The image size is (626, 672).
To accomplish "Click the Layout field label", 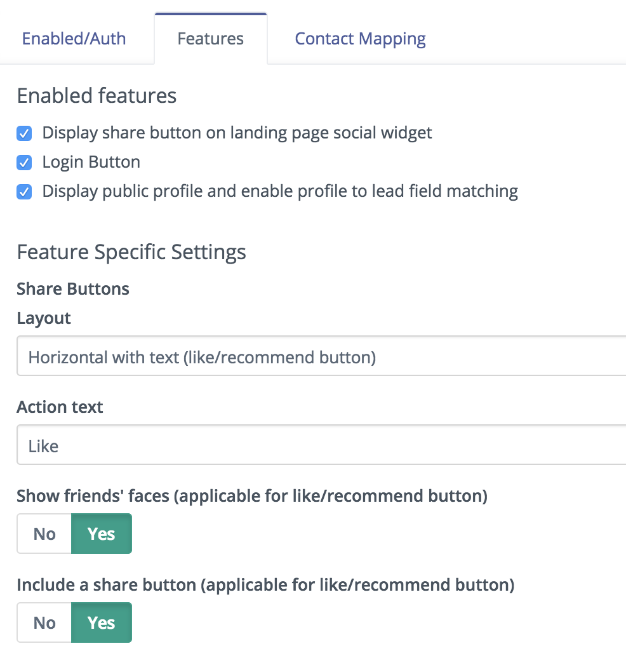I will click(x=44, y=318).
